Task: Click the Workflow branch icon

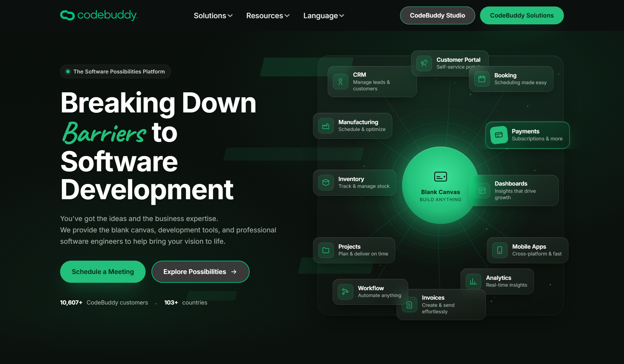Action: point(345,292)
